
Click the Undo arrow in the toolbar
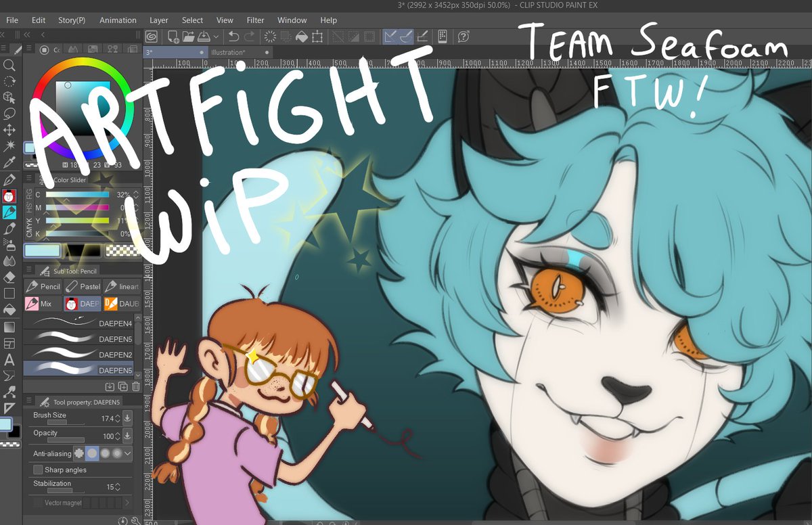[x=233, y=35]
